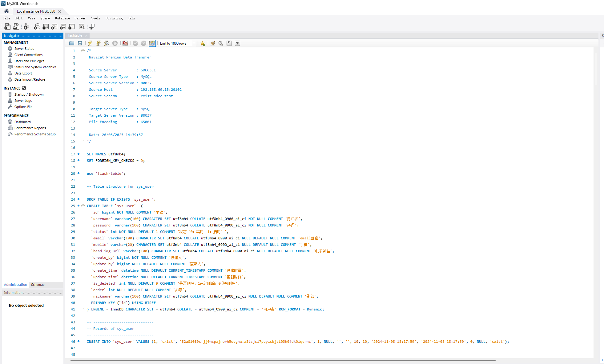Click the Reconnect to DBMS icon

[x=92, y=27]
